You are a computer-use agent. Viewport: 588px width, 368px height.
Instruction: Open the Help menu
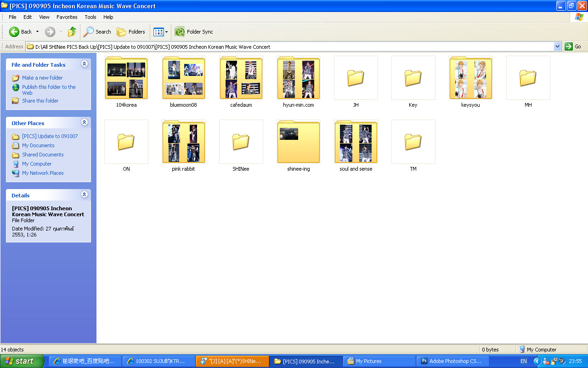[x=108, y=17]
